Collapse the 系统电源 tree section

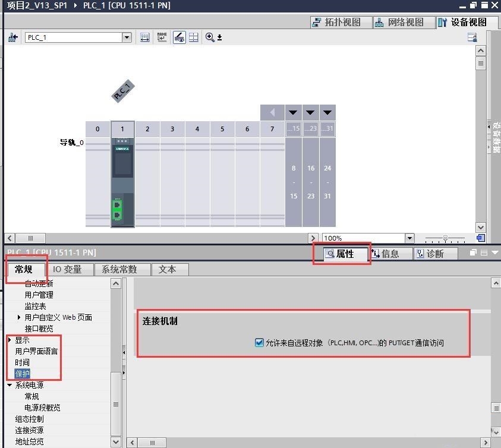coord(10,384)
